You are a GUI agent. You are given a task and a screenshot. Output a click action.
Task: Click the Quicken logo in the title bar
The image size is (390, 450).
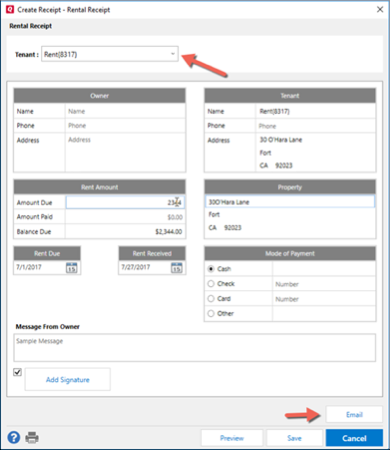(x=10, y=9)
